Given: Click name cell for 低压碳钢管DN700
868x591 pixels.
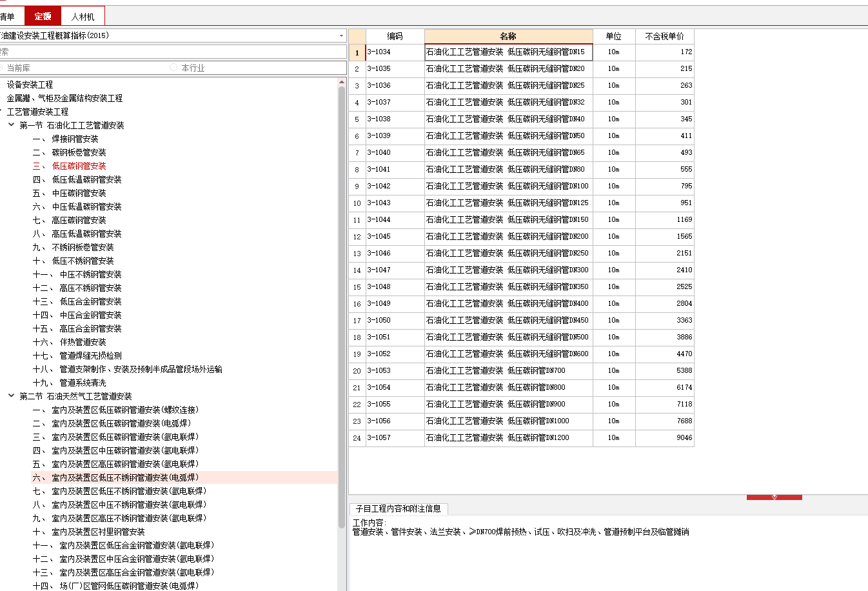Looking at the screenshot, I should point(508,370).
